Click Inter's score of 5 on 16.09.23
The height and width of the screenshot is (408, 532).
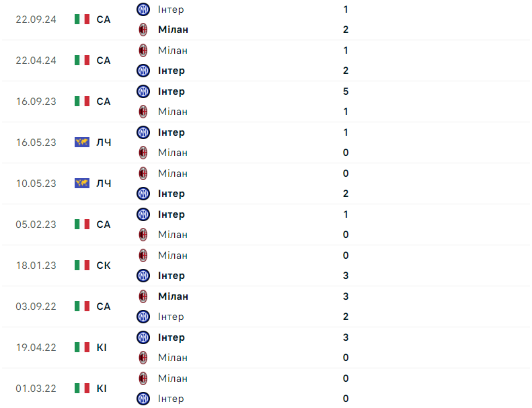point(346,91)
